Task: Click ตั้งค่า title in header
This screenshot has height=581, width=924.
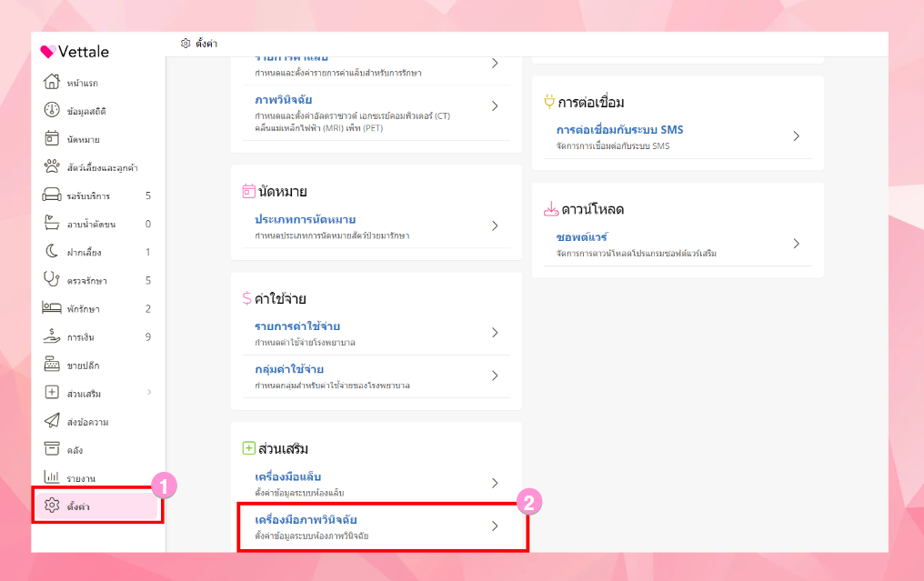Action: pyautogui.click(x=206, y=44)
